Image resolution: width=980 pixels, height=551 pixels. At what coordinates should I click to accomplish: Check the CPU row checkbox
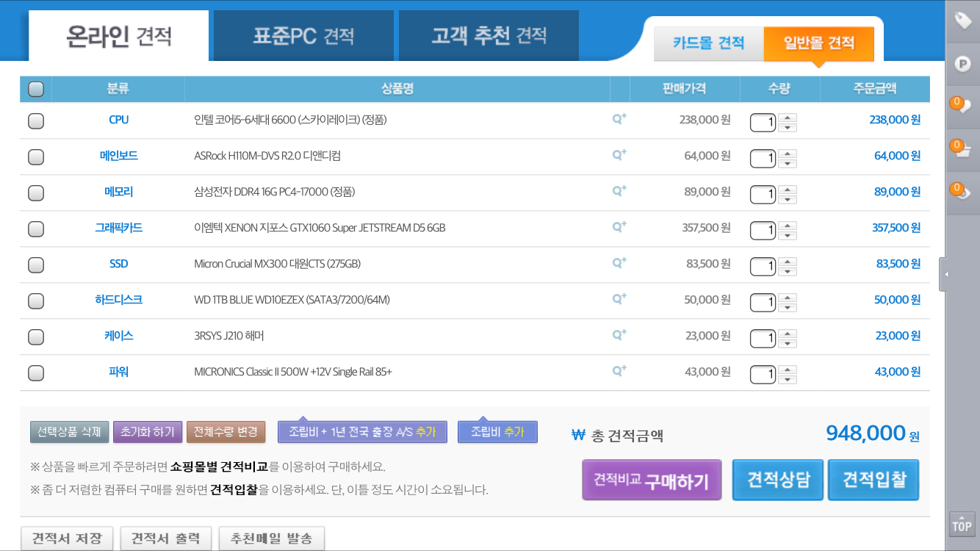click(x=36, y=120)
